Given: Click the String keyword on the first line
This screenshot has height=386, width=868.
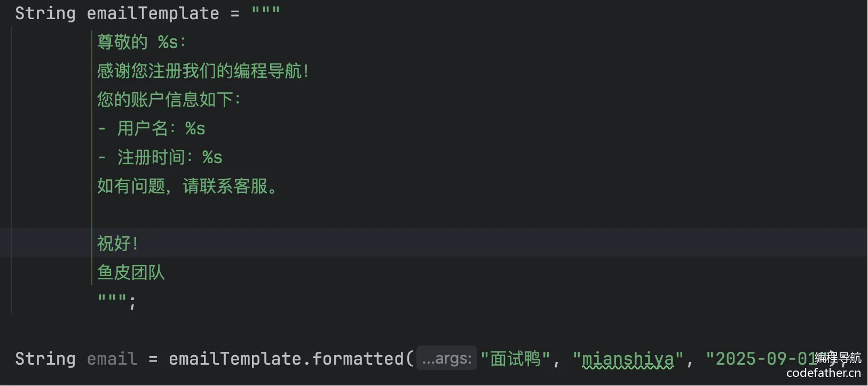Looking at the screenshot, I should click(x=45, y=13).
